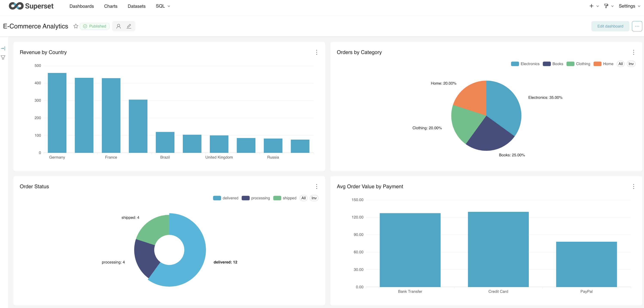The image size is (644, 308).
Task: Click the 'Books: 25.00%' pie label
Action: 512,155
